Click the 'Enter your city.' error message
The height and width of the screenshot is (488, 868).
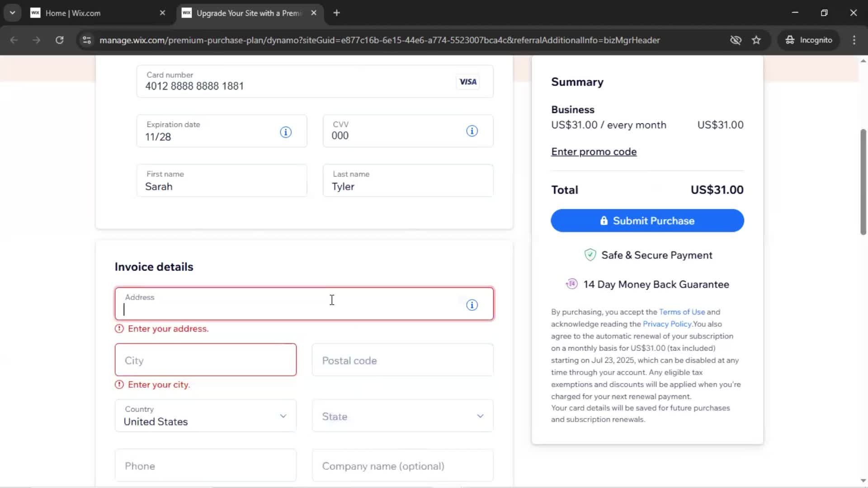pyautogui.click(x=159, y=385)
